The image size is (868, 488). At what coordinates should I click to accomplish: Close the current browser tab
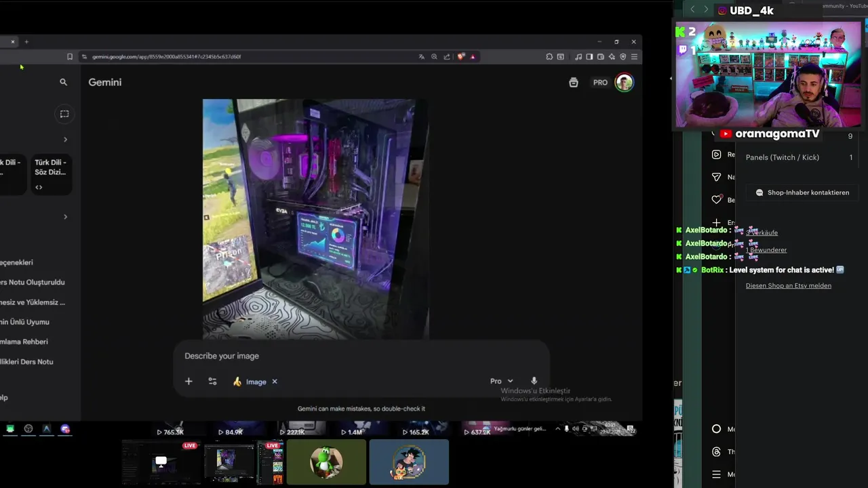pos(12,42)
